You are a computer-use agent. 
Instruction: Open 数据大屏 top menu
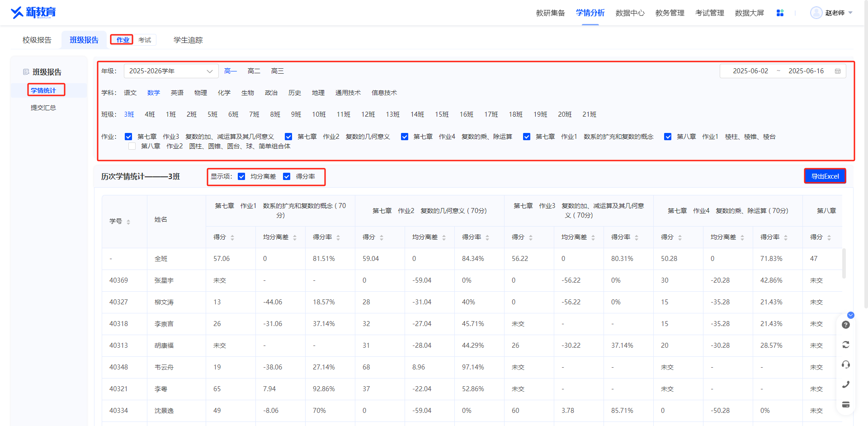(750, 13)
